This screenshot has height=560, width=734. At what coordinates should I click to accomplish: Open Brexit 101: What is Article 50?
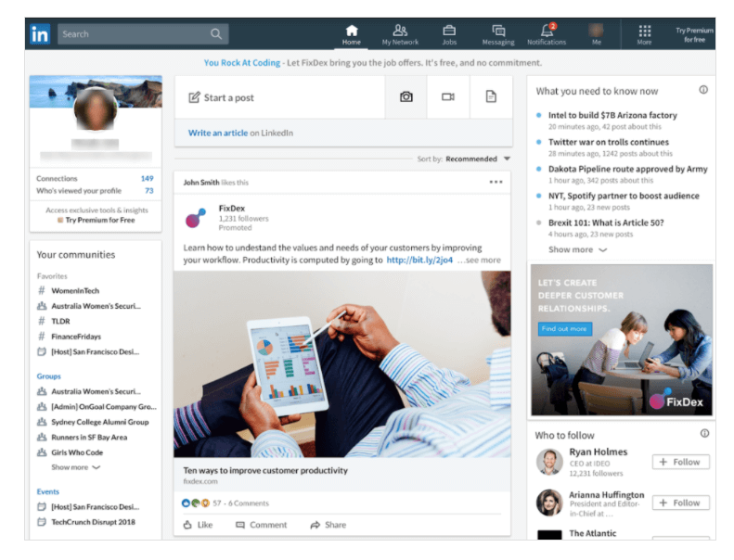[x=606, y=223]
